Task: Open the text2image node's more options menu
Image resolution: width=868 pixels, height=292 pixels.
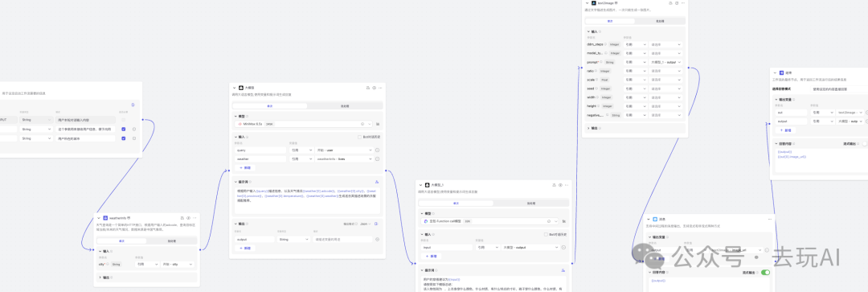Action: pos(683,2)
